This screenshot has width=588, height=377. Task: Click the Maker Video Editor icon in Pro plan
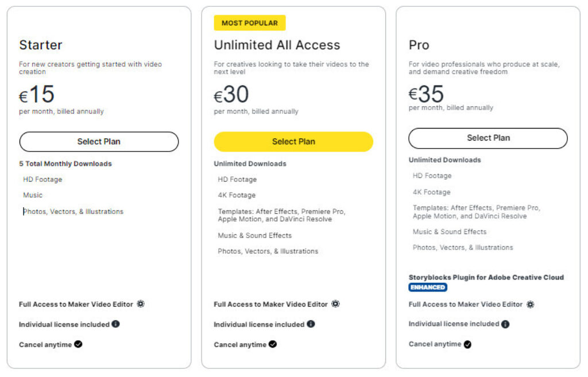pyautogui.click(x=530, y=304)
